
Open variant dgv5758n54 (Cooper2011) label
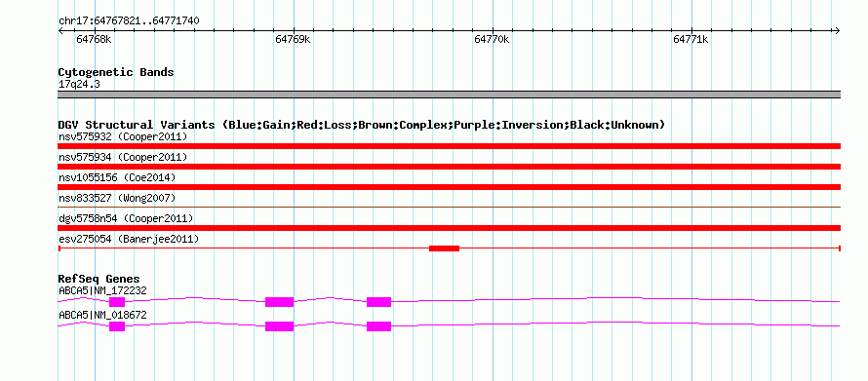coord(126,218)
